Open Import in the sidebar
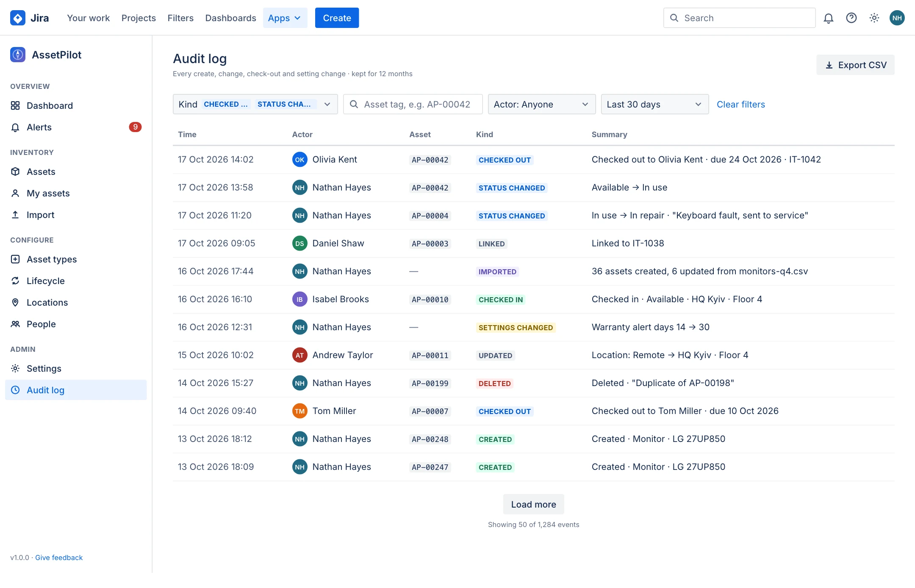This screenshot has height=588, width=915. pyautogui.click(x=76, y=215)
